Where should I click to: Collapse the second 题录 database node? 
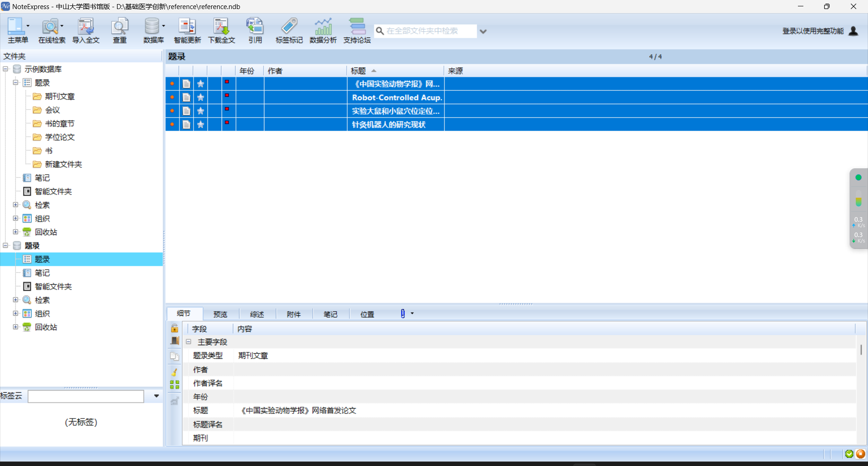5,245
